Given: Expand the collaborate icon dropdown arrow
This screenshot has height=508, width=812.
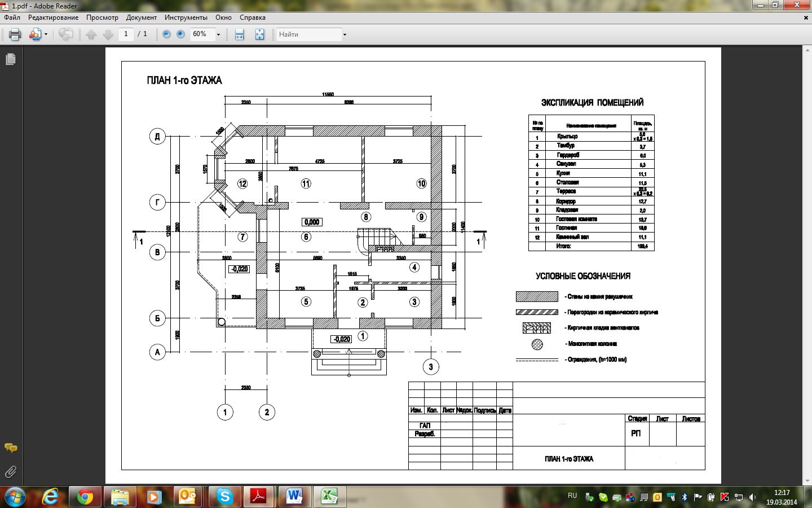Looking at the screenshot, I should click(x=46, y=34).
